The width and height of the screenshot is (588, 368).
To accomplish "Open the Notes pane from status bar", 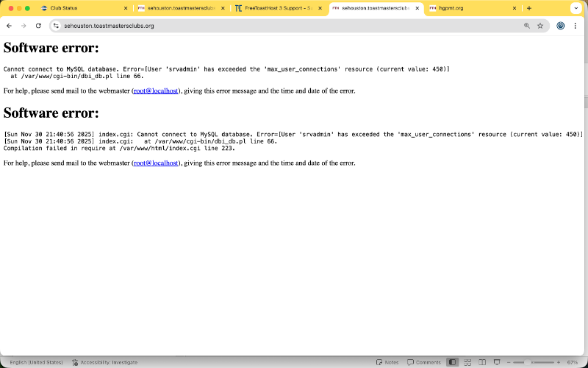I will [x=387, y=362].
